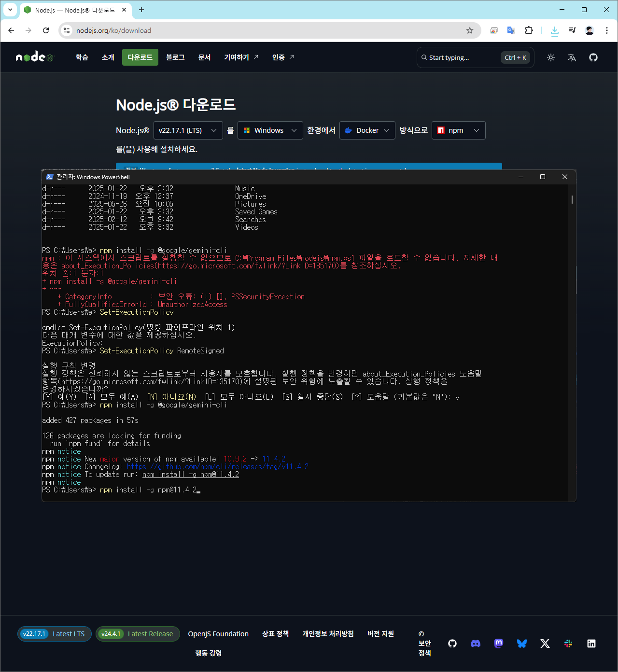Open the Discord icon in footer
This screenshot has height=672, width=618.
476,644
